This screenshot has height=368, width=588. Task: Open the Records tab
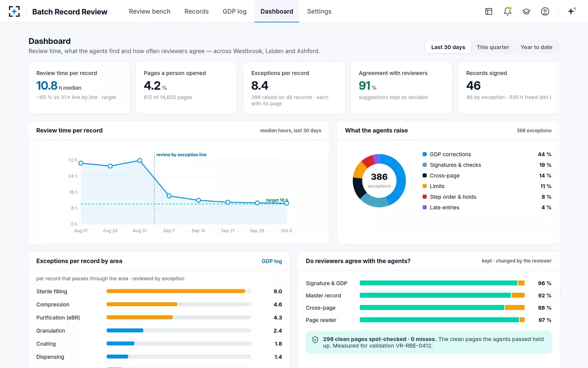196,11
